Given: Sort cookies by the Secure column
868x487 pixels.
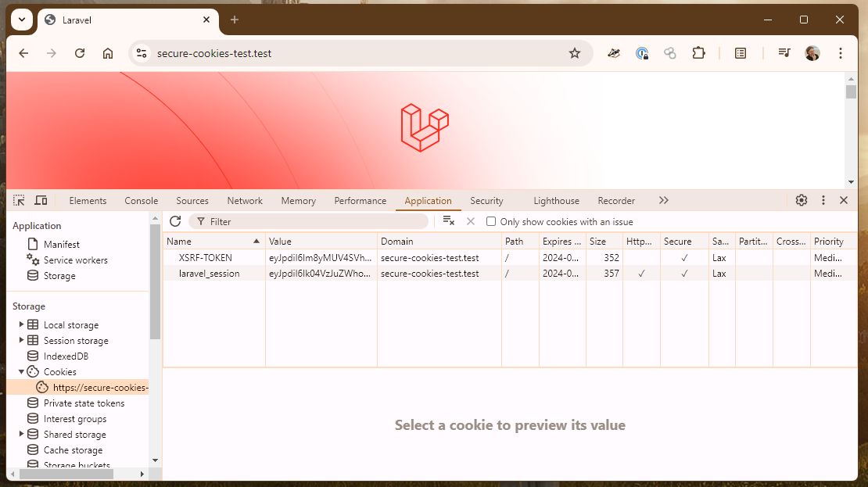Looking at the screenshot, I should [684, 242].
